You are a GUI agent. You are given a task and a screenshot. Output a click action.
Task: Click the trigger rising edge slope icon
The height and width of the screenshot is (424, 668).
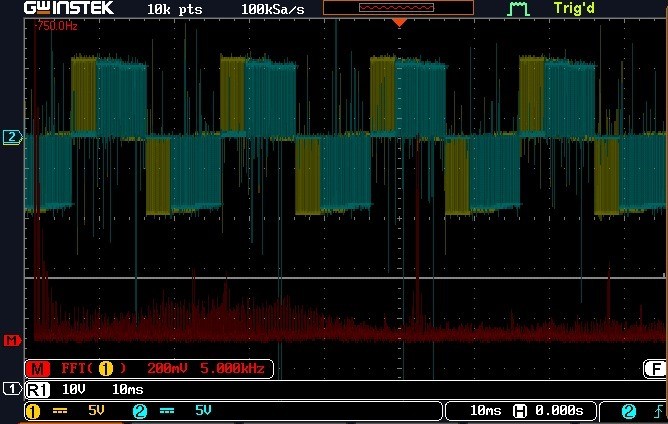click(658, 410)
